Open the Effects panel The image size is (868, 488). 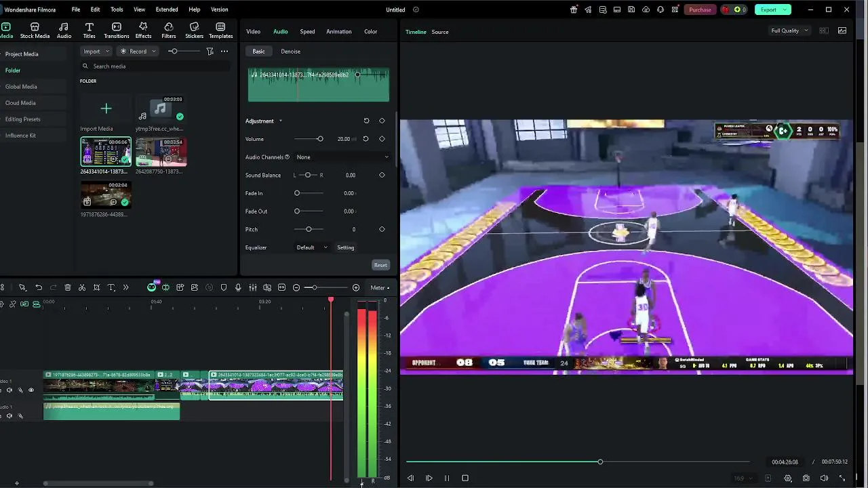(143, 30)
